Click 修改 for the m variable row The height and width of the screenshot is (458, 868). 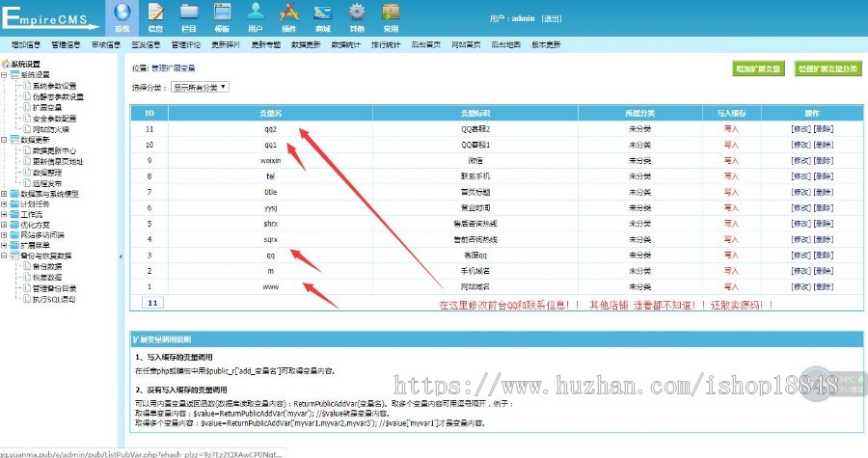click(x=801, y=271)
